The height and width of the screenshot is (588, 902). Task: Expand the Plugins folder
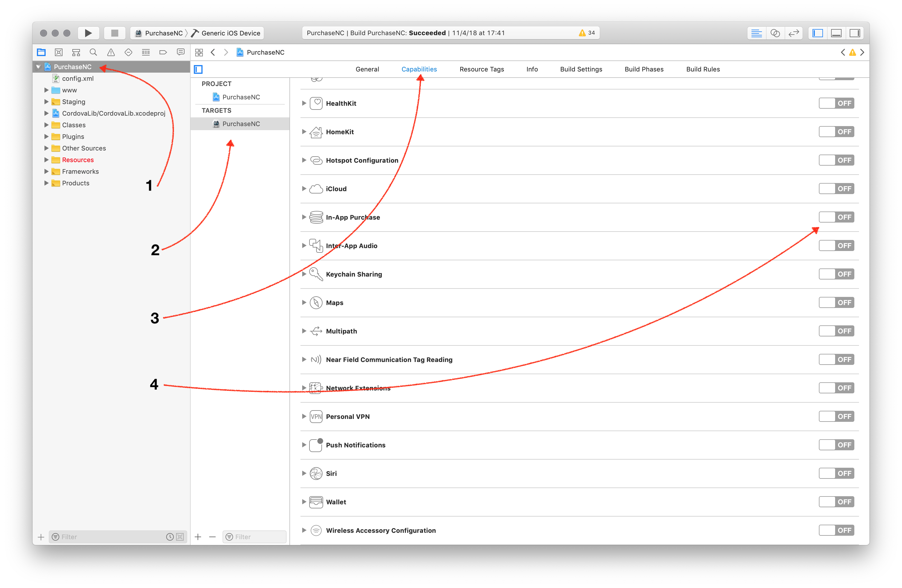(46, 136)
